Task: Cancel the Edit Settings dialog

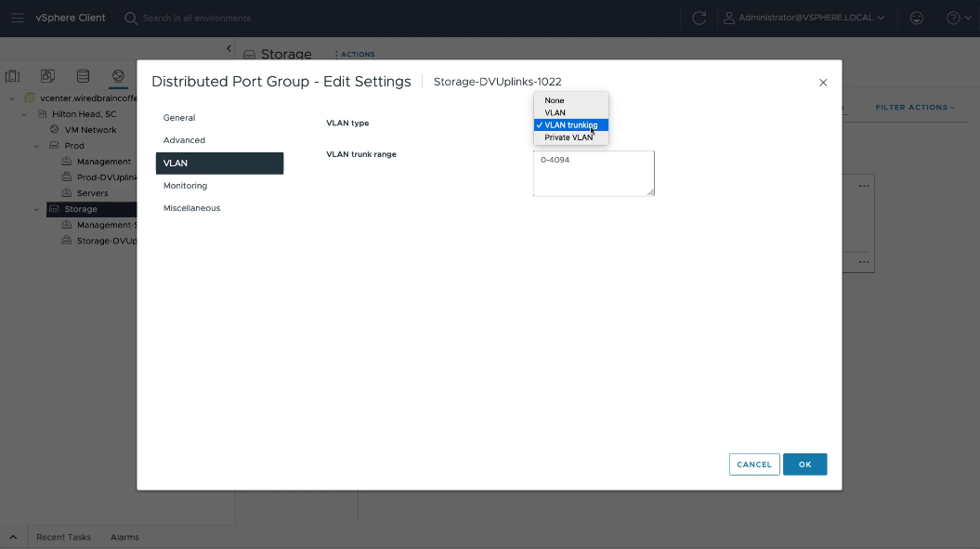Action: click(x=753, y=464)
